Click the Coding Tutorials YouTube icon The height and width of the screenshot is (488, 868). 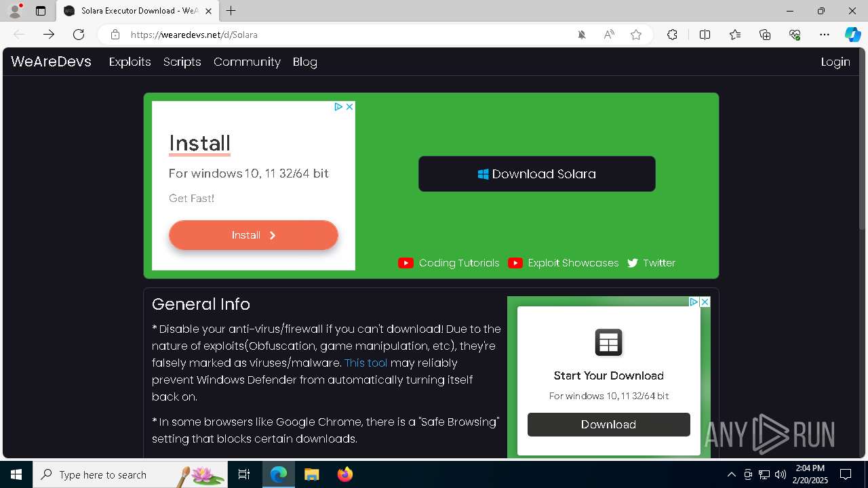pos(406,263)
